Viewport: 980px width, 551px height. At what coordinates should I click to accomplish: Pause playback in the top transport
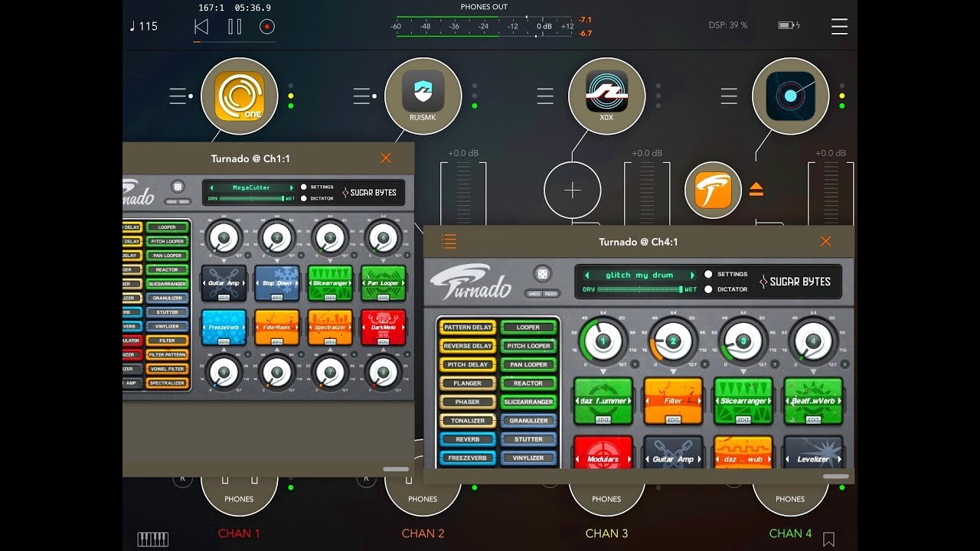(x=234, y=27)
